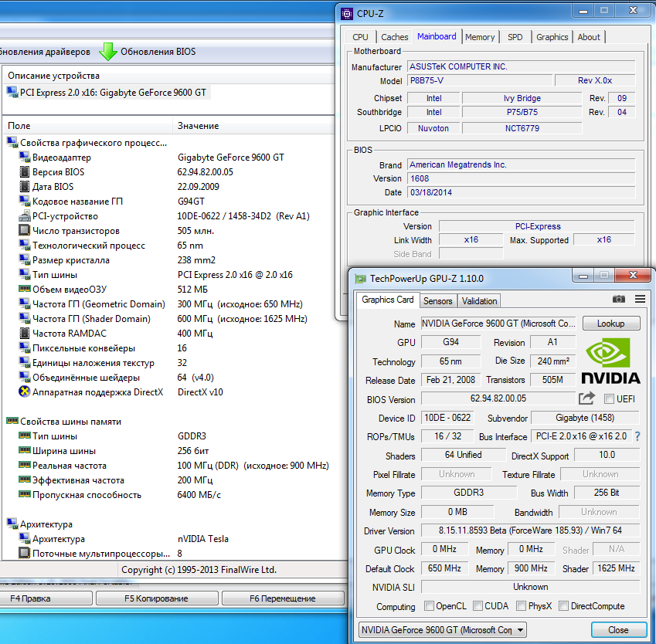Image resolution: width=656 pixels, height=644 pixels.
Task: Click the icon next to Кодовое название ГП
Action: tap(24, 201)
